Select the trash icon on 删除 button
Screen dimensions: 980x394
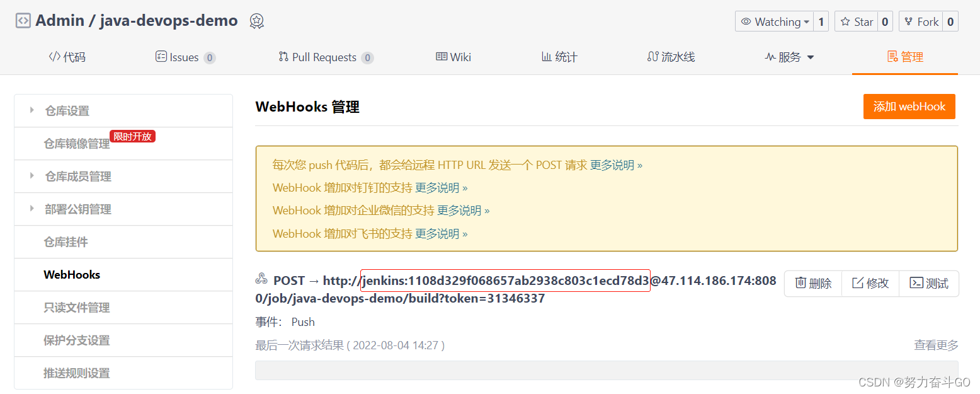(801, 284)
